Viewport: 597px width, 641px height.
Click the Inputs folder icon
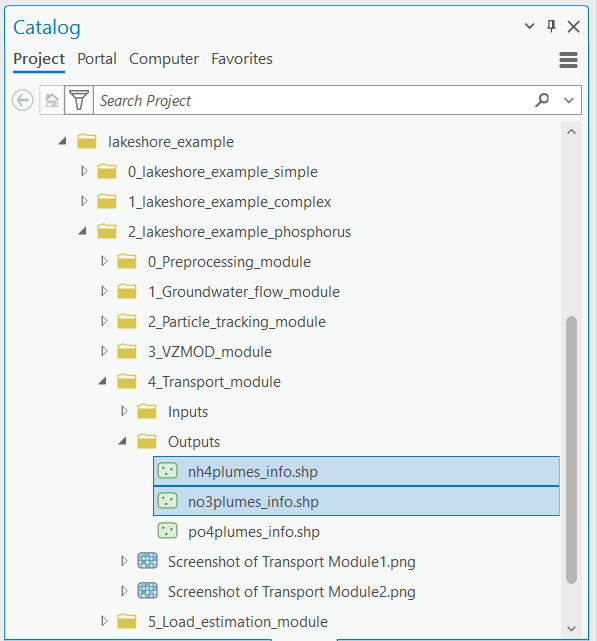tap(147, 411)
